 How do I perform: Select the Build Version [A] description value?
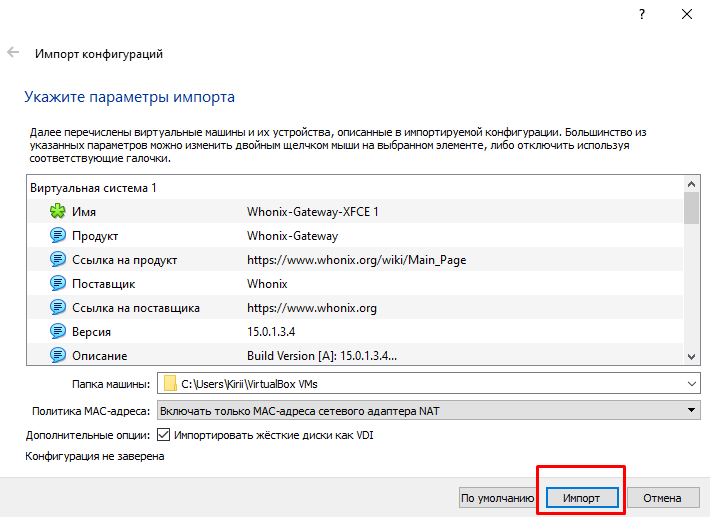point(322,356)
